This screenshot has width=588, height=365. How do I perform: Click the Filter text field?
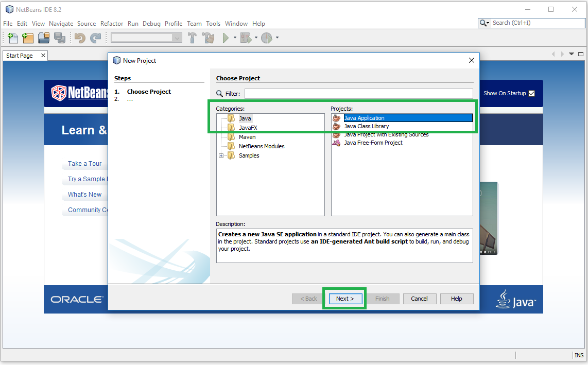point(359,94)
